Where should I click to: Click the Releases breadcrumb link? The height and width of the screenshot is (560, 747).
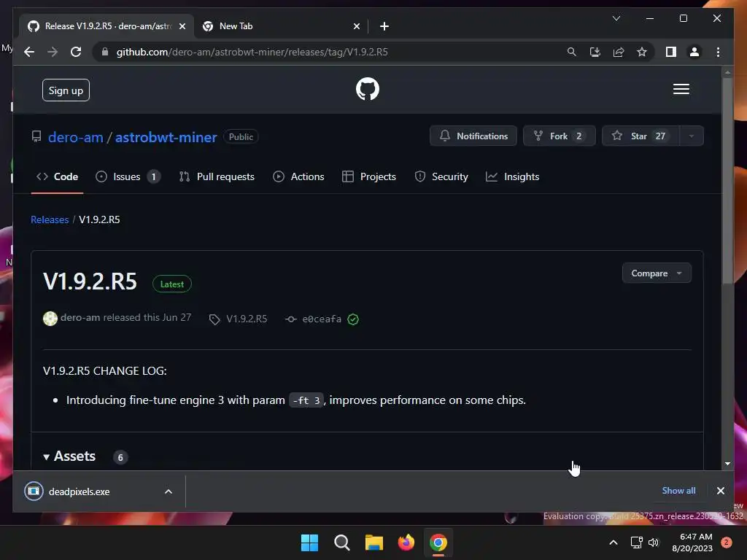coord(50,219)
